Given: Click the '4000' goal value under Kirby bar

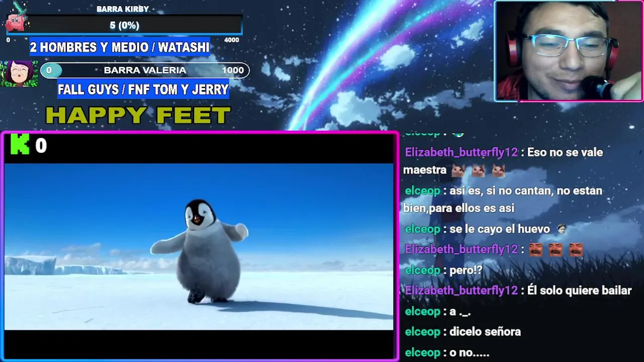Looking at the screenshot, I should 231,40.
